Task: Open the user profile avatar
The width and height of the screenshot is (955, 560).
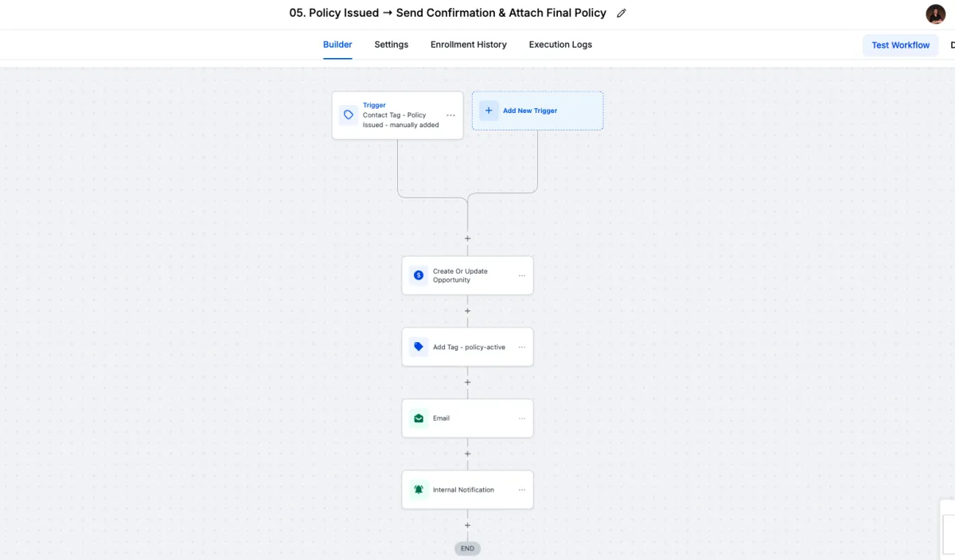Action: (935, 14)
